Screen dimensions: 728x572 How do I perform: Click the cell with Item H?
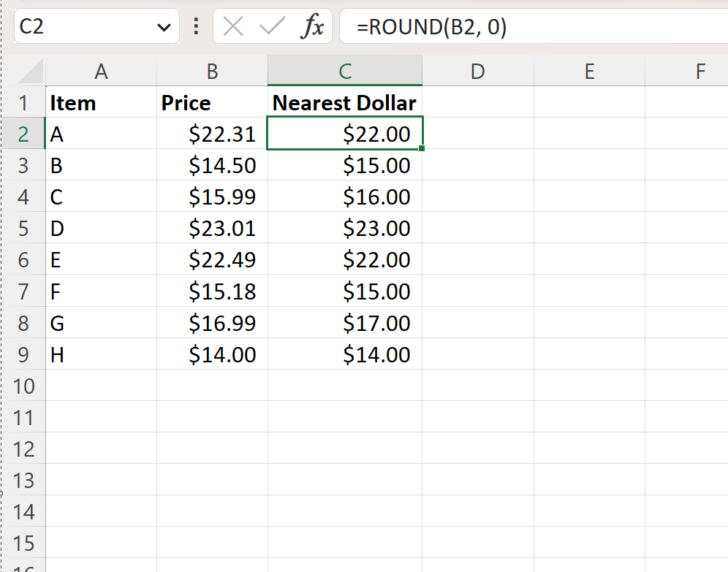[101, 354]
